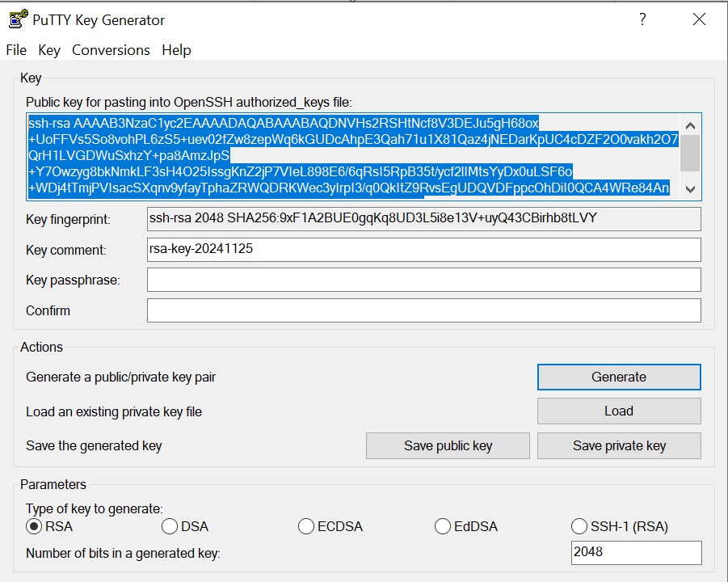Select the DSA key type
The image size is (728, 582).
[170, 526]
